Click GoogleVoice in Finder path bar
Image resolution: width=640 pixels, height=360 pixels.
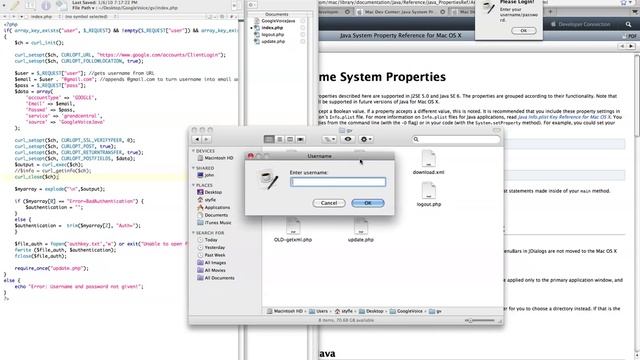point(406,311)
